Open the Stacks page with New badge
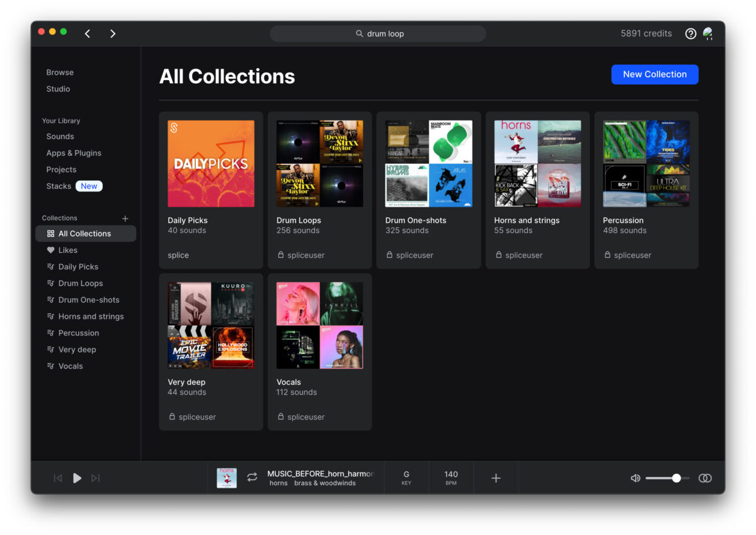Image resolution: width=756 pixels, height=535 pixels. pyautogui.click(x=59, y=186)
